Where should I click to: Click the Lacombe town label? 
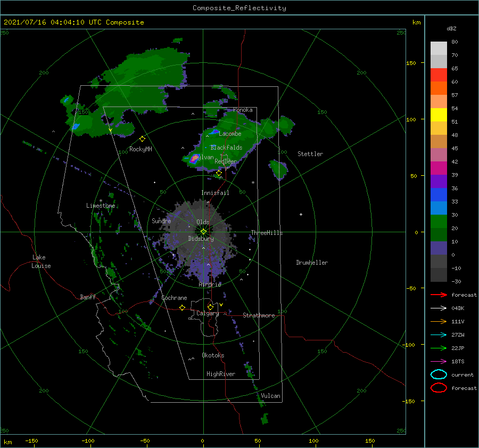230,134
